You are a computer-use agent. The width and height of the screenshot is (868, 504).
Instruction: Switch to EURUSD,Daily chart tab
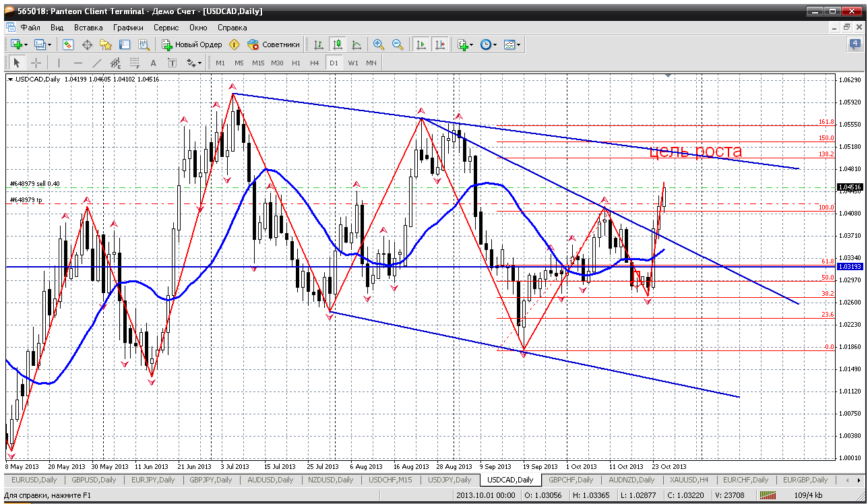[x=34, y=480]
